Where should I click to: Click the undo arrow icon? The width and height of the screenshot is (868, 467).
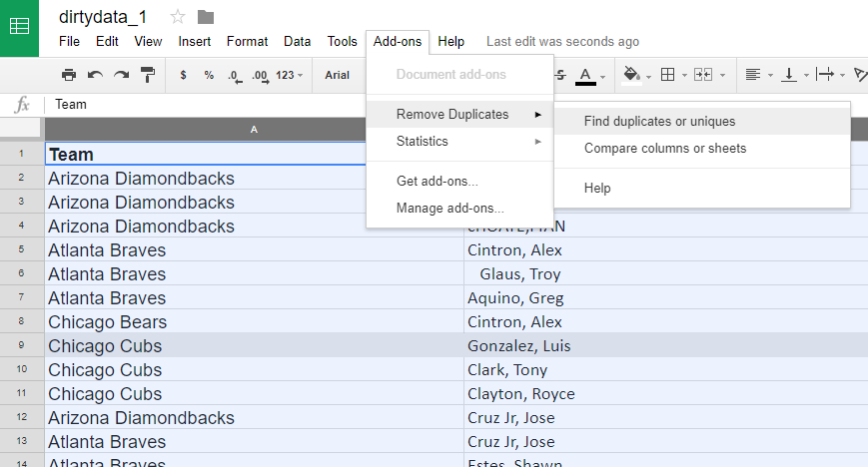(95, 75)
